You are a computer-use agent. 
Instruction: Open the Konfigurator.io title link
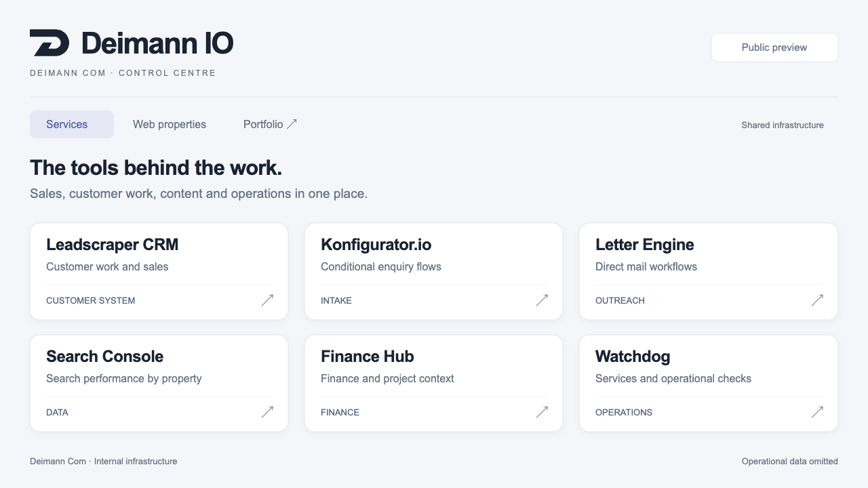[376, 245]
